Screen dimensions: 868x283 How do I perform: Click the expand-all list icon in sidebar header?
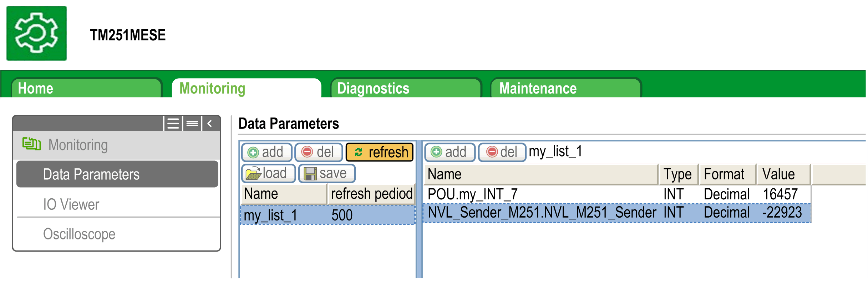[173, 124]
